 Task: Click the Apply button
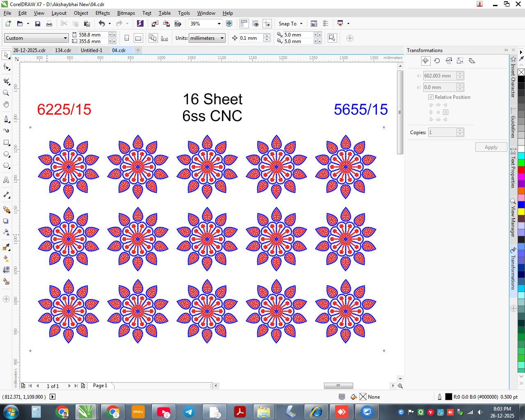pos(491,147)
